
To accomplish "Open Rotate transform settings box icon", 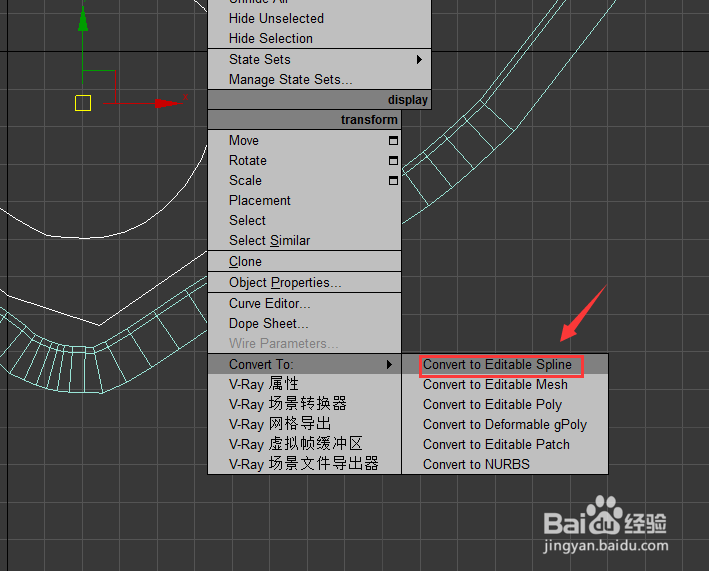I will coord(393,160).
